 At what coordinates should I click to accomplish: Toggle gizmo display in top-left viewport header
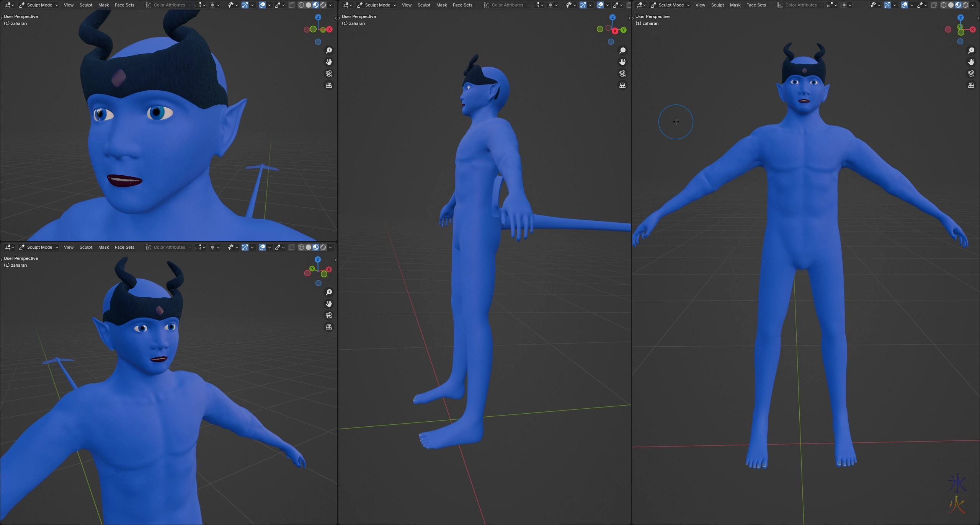coord(245,5)
